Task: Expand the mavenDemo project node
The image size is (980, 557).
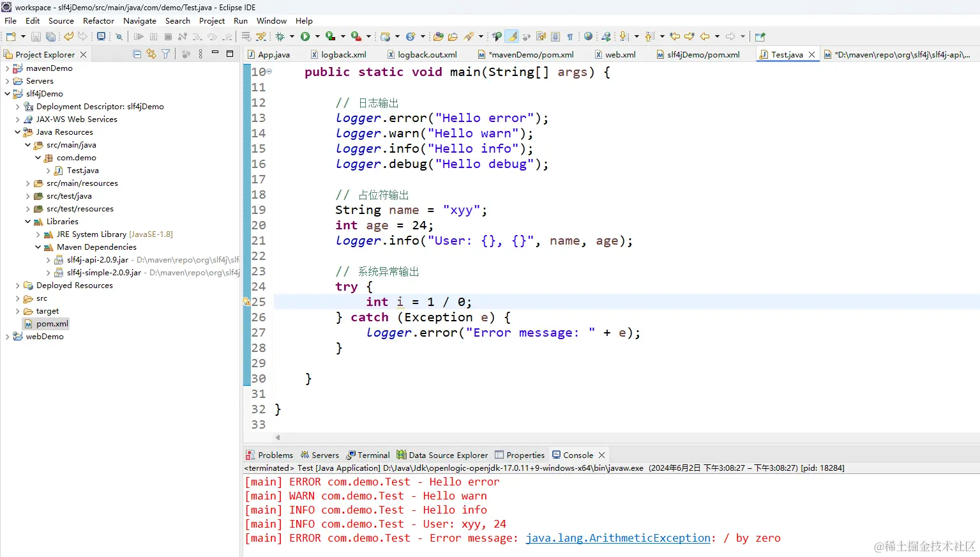Action: click(x=7, y=68)
